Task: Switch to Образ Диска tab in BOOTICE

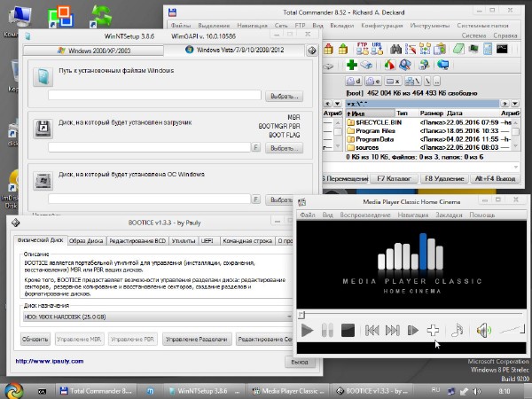Action: pos(86,240)
